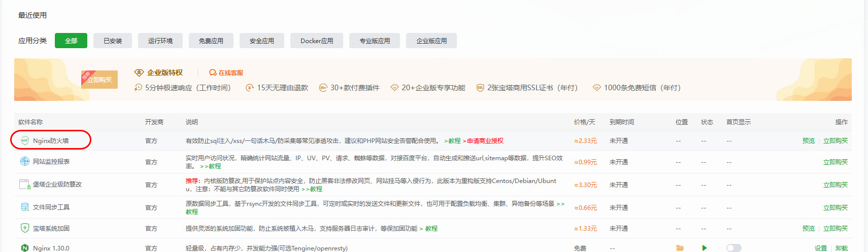
Task: Click 预览 for Nginx防火墙
Action: [x=809, y=140]
